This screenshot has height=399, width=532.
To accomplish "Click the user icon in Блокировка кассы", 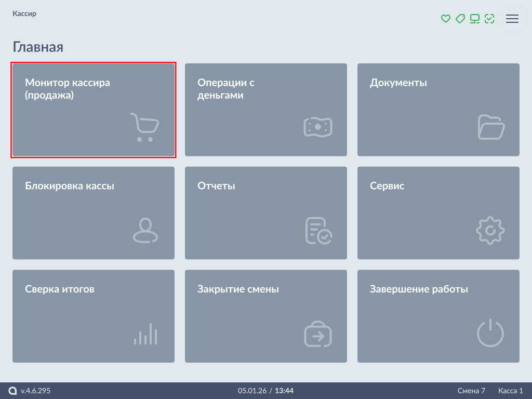I will click(145, 230).
